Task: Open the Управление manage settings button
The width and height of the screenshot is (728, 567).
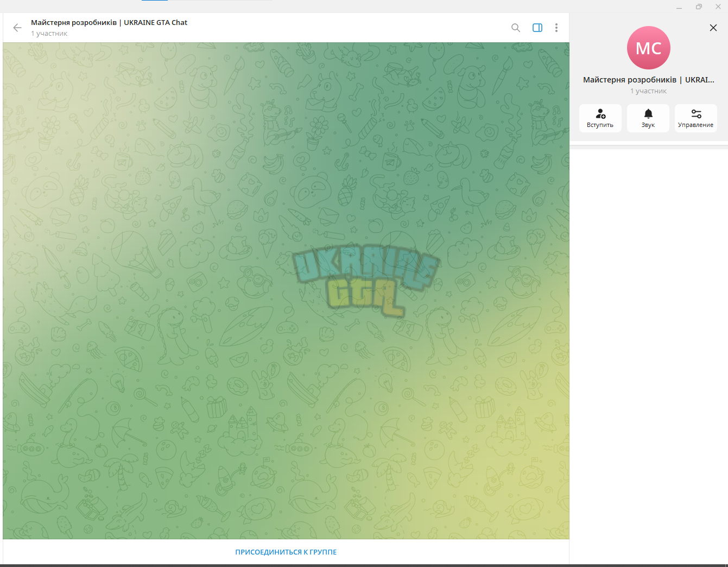Action: point(696,118)
